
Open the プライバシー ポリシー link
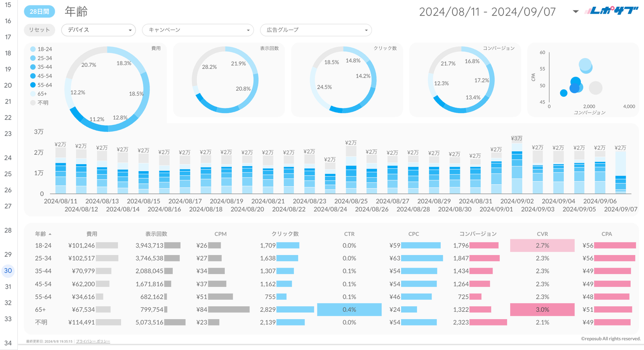93,342
